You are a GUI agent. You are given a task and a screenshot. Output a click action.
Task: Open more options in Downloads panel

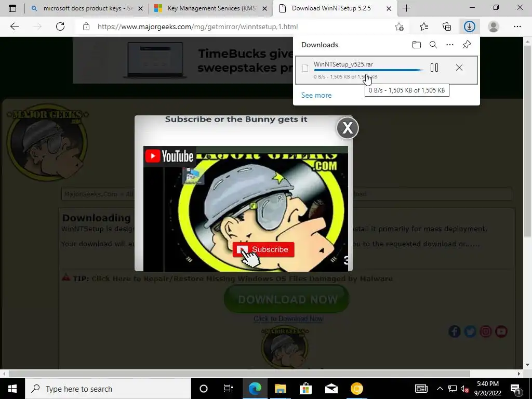450,45
